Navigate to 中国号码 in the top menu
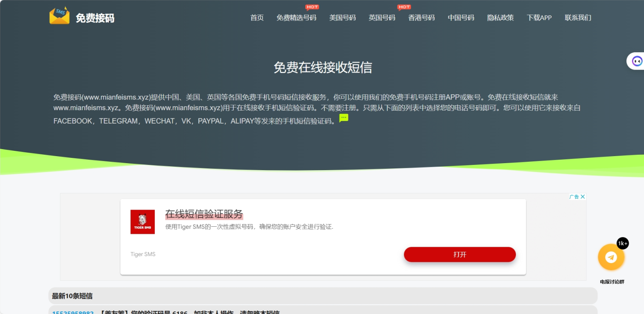 (461, 18)
